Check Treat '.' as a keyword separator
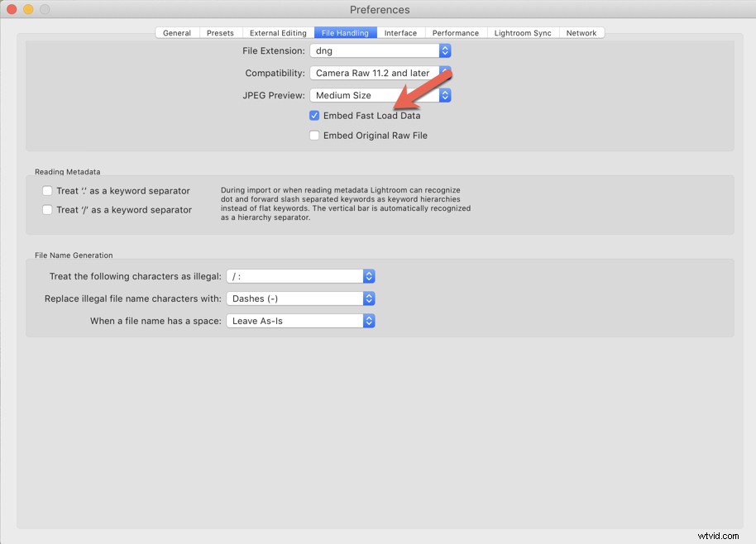The height and width of the screenshot is (544, 756). click(x=47, y=190)
